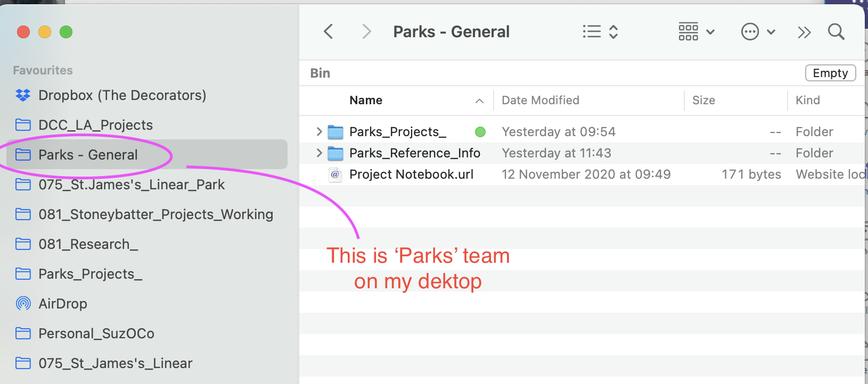Open Personal_SuzOCo sidebar folder
Viewport: 868px width, 384px height.
pyautogui.click(x=96, y=333)
